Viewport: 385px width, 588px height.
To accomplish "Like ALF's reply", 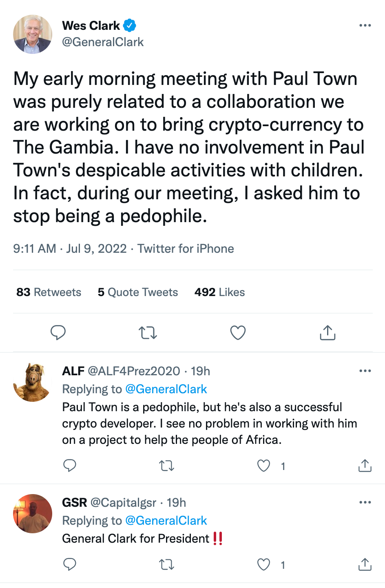I will point(263,465).
